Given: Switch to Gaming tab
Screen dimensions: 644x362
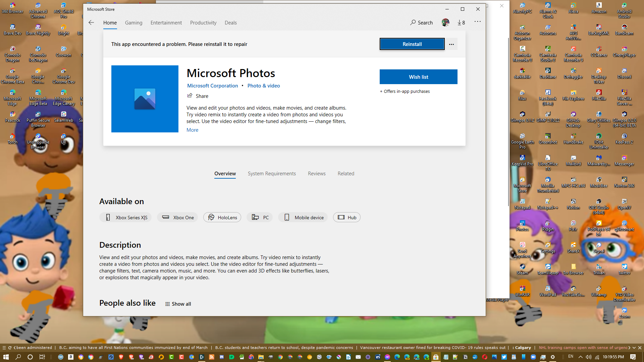Looking at the screenshot, I should pyautogui.click(x=133, y=22).
